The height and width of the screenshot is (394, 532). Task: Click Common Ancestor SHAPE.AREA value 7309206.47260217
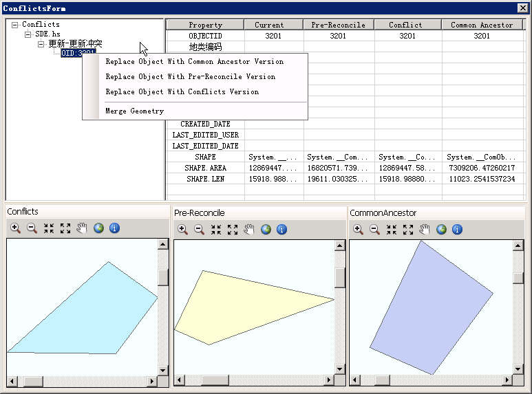coord(482,168)
